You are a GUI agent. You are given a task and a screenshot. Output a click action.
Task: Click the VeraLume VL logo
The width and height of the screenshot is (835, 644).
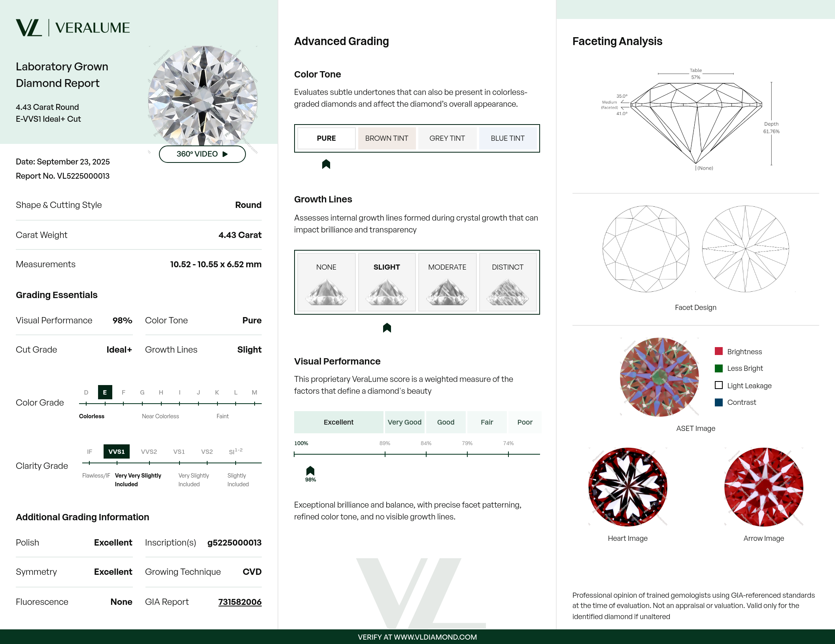pos(29,28)
